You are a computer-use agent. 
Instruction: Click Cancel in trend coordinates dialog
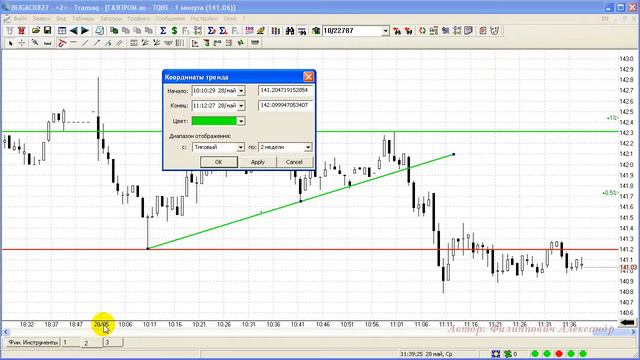[x=294, y=162]
